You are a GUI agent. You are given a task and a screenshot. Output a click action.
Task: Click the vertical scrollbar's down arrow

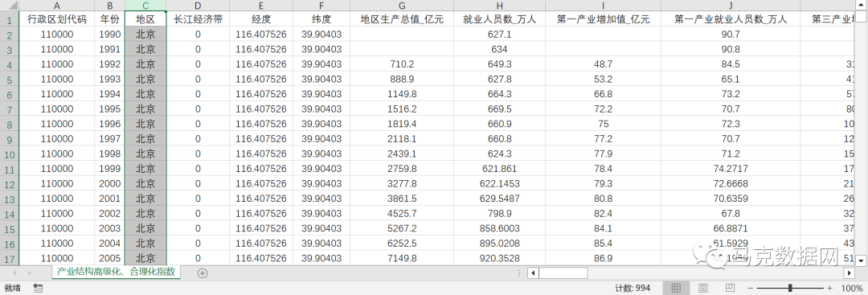(x=862, y=260)
